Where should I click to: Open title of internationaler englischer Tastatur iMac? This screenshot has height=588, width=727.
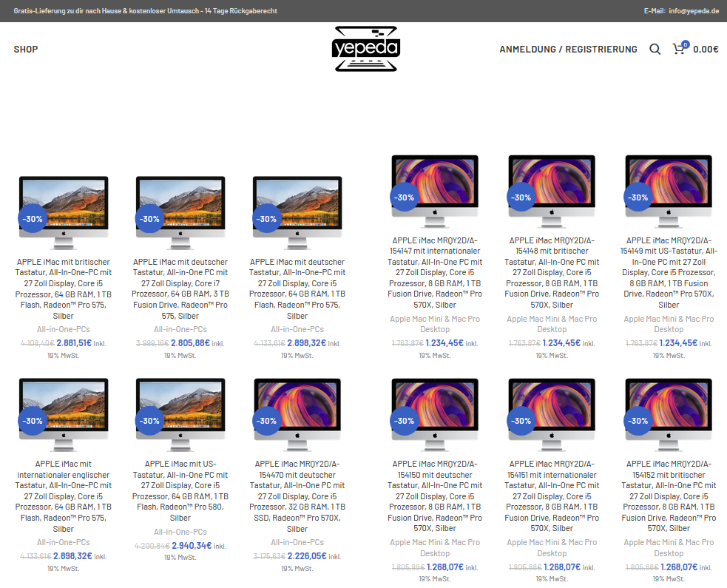[64, 496]
